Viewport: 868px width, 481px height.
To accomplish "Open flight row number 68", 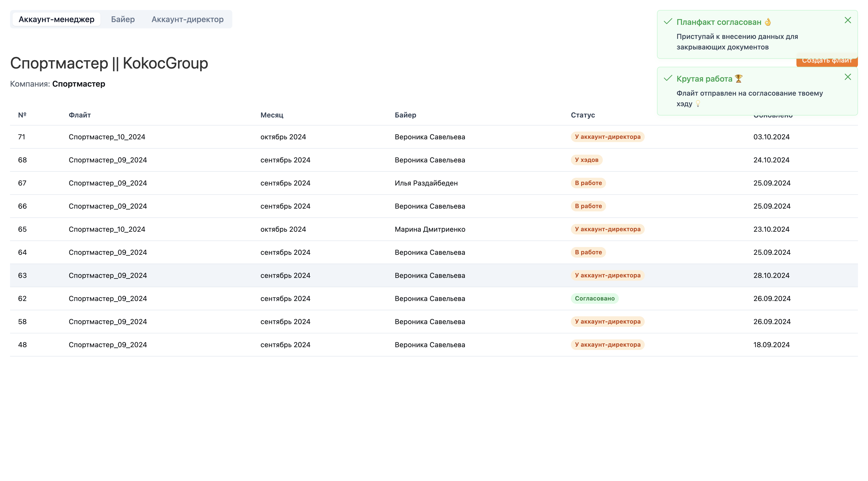I will coord(434,160).
